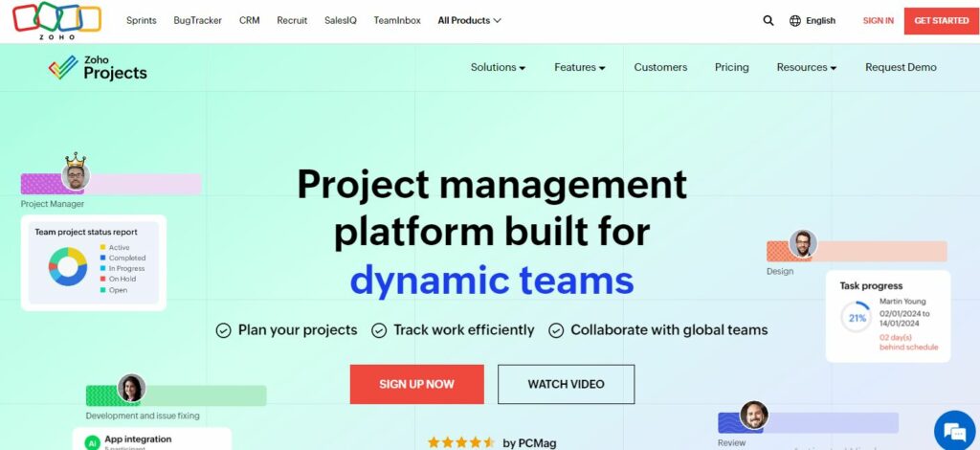Click the SIGN UP NOW button
The height and width of the screenshot is (450, 980).
coord(417,384)
